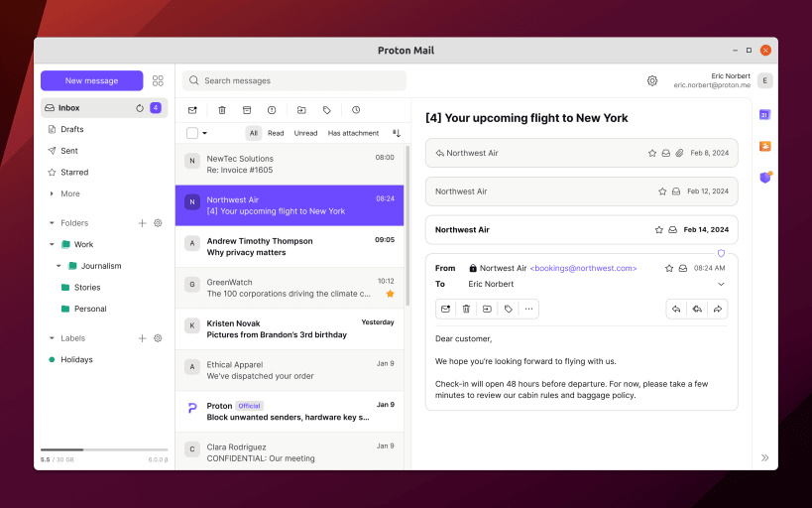Click the label tag icon in open message

click(508, 309)
